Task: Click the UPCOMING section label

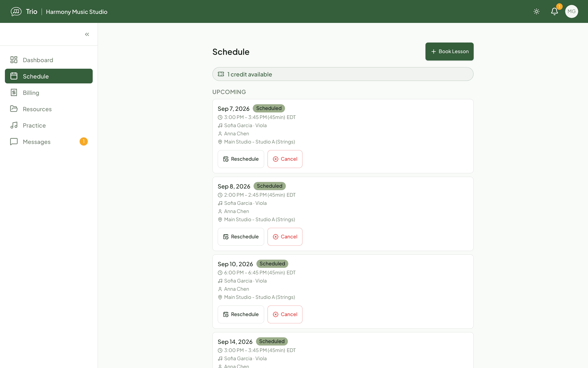Action: click(x=229, y=92)
